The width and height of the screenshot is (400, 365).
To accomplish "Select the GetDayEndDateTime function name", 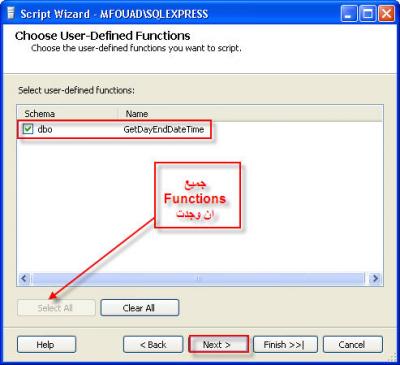I will [x=164, y=129].
